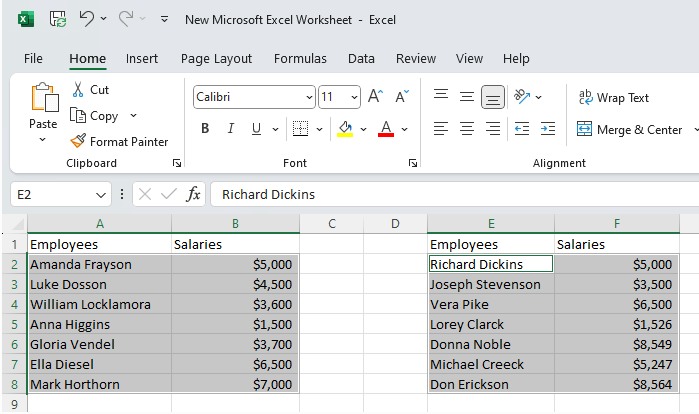
Task: Apply the yellow fill color swatch
Action: point(345,129)
